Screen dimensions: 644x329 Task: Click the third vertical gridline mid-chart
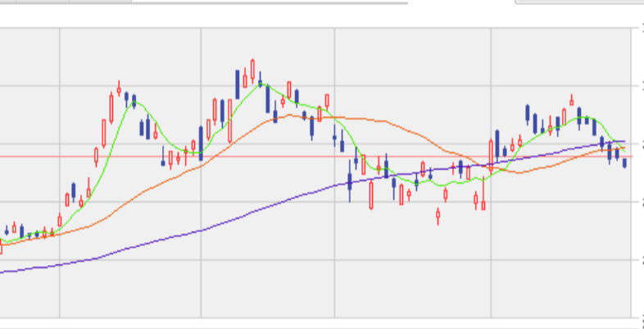335,246
